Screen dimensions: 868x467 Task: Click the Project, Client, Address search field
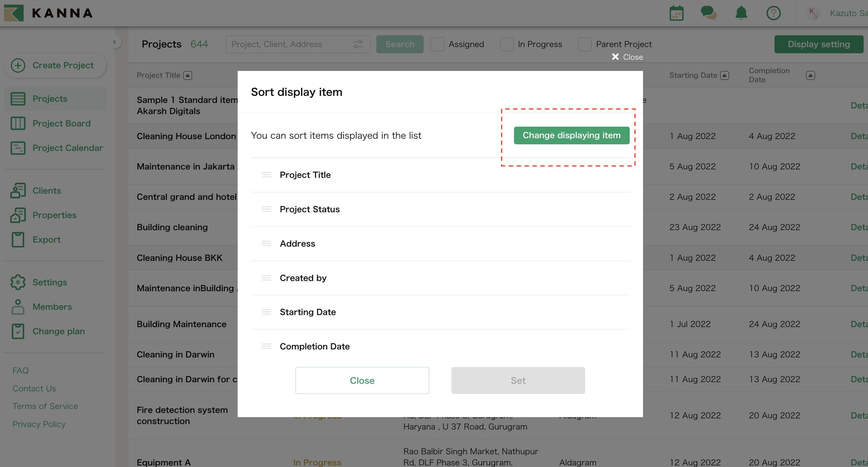tap(290, 44)
